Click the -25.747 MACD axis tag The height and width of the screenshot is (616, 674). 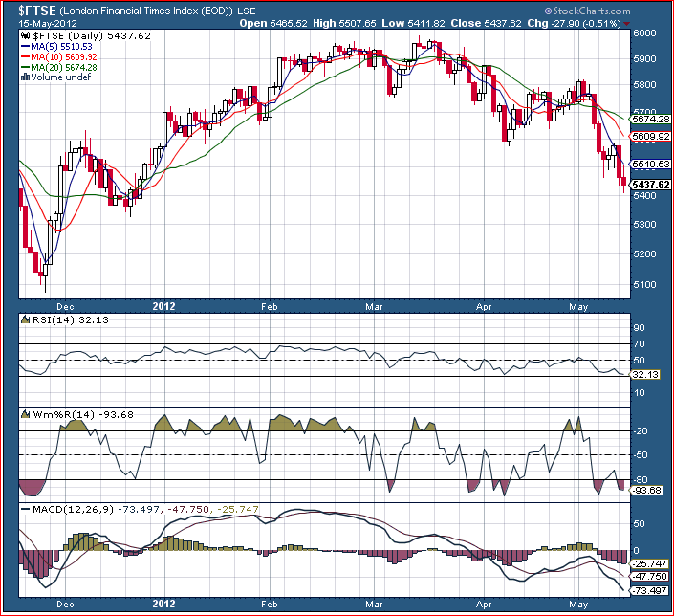649,564
